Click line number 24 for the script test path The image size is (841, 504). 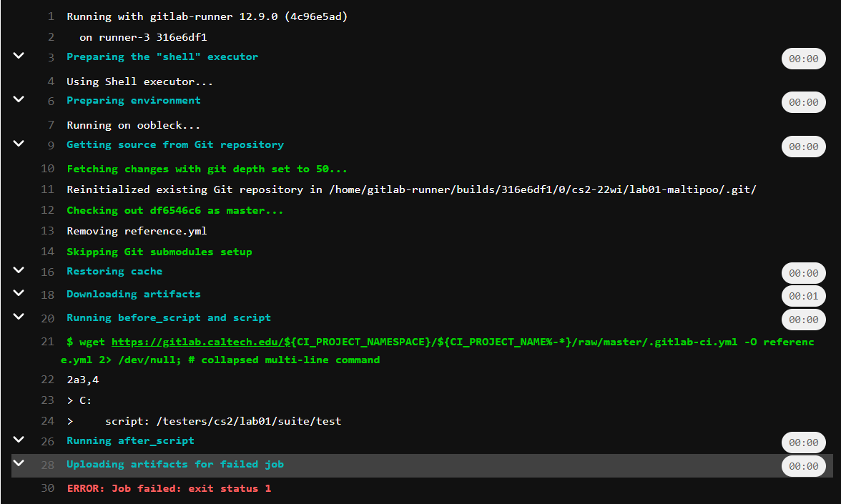point(47,421)
